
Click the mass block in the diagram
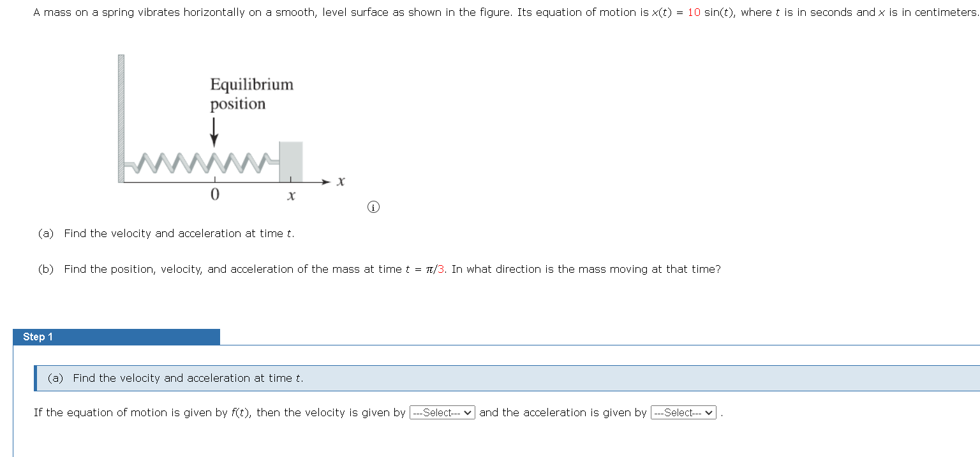click(291, 158)
